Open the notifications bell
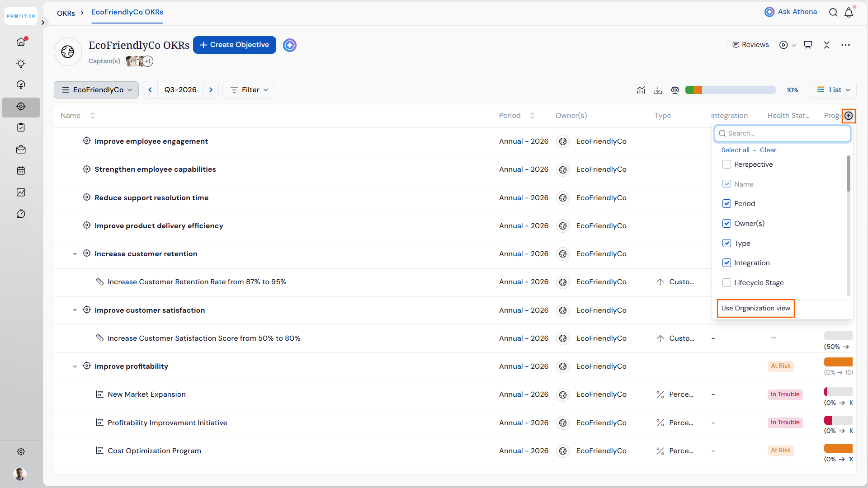This screenshot has height=488, width=868. tap(849, 12)
